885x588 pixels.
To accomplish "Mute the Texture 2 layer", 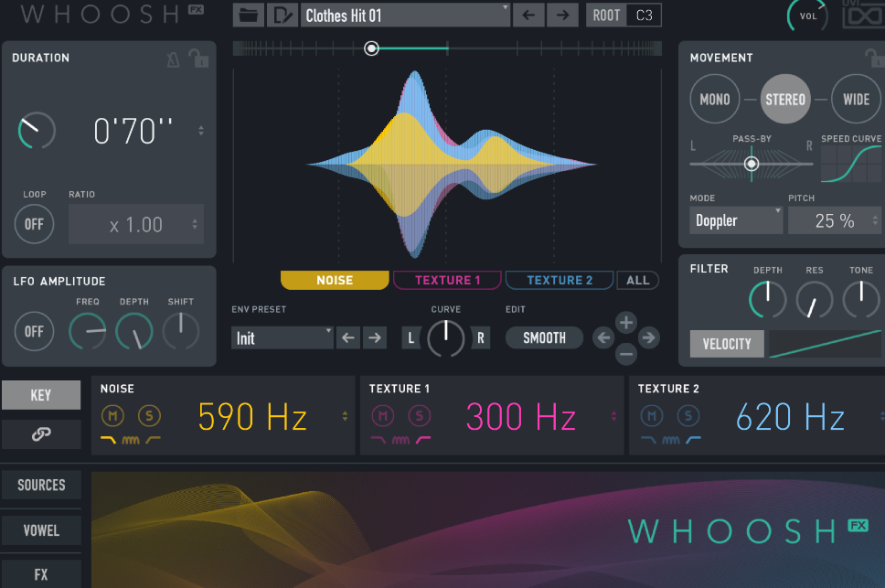I will pyautogui.click(x=651, y=416).
